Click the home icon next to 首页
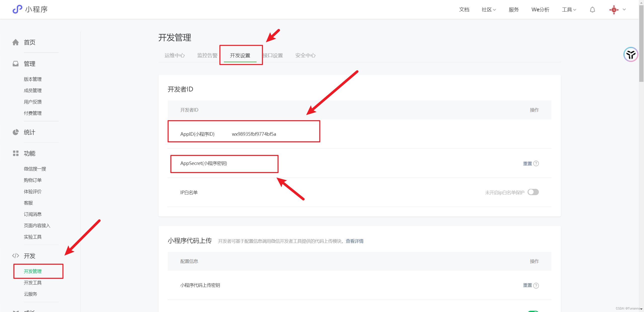The height and width of the screenshot is (312, 644). (x=16, y=42)
